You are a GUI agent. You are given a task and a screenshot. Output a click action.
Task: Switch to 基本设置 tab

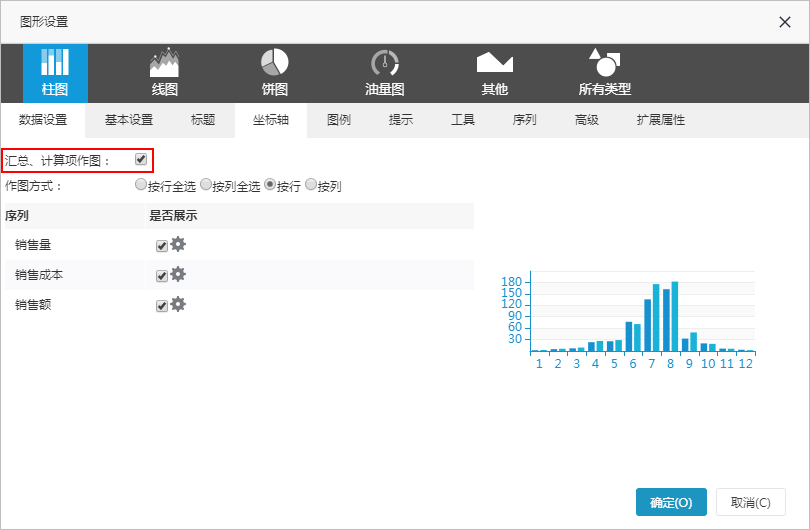pos(129,120)
